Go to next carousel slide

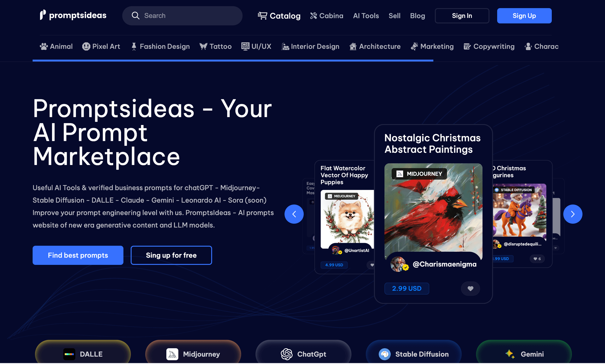573,214
